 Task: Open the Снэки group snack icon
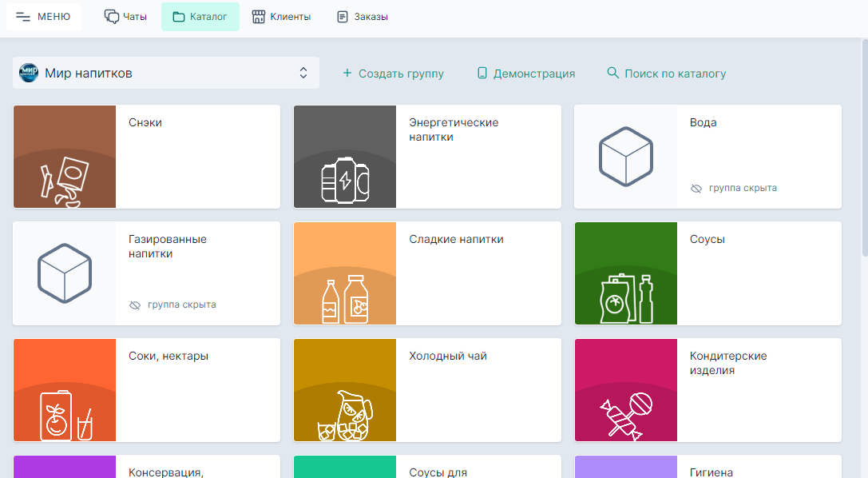click(65, 180)
